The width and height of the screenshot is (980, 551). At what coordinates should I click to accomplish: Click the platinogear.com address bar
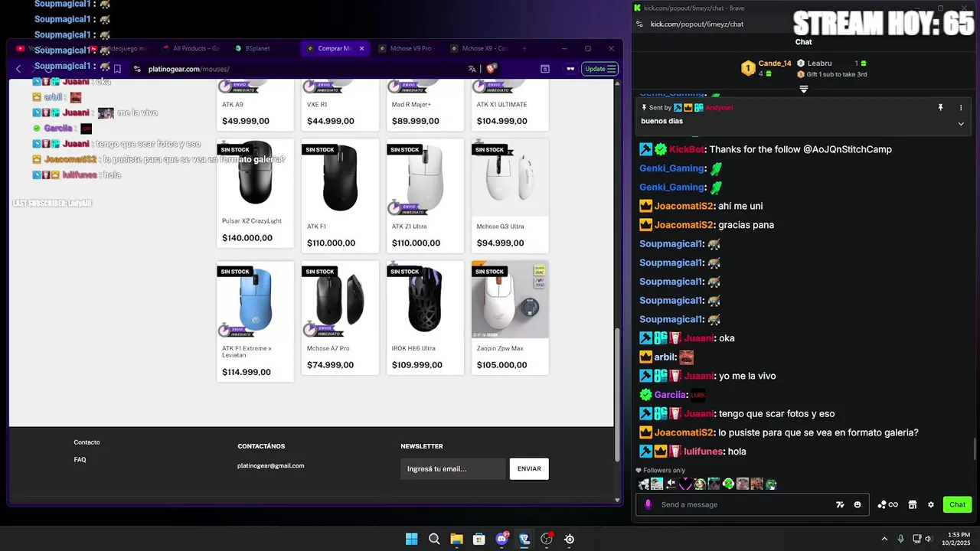[x=306, y=69]
